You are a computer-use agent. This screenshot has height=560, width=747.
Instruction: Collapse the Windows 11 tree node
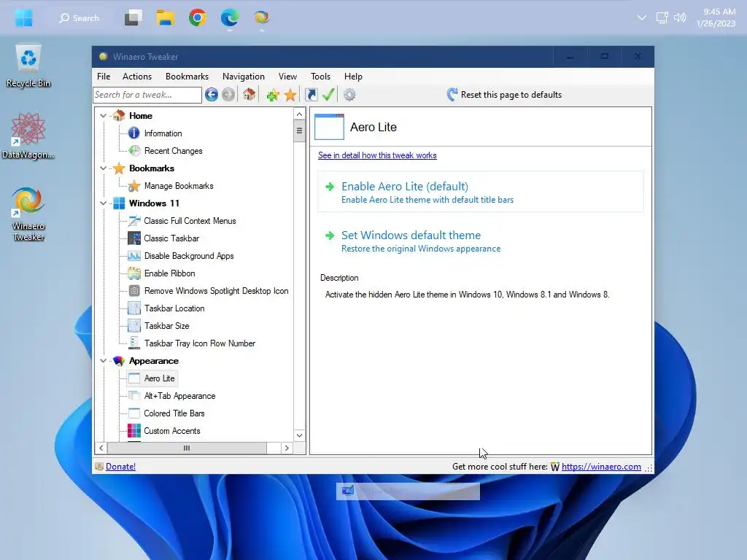tap(103, 203)
